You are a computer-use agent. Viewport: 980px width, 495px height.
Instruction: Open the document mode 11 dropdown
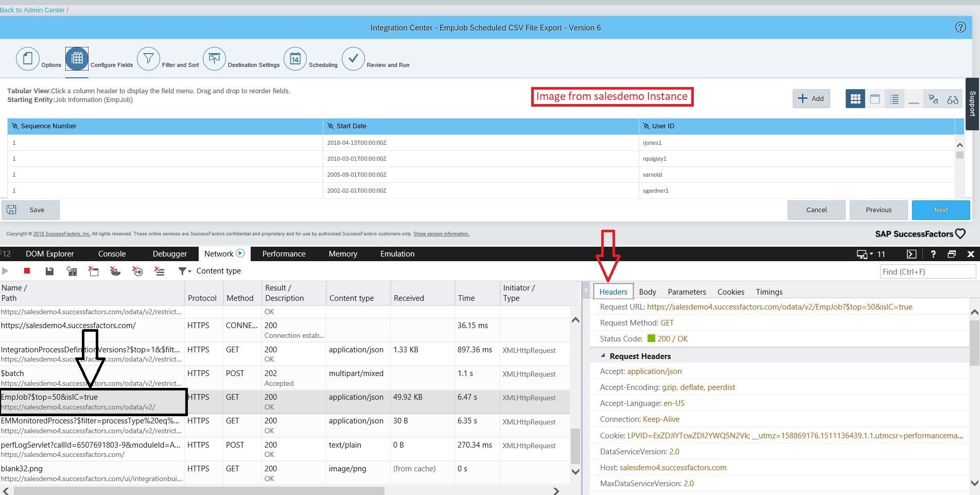pyautogui.click(x=871, y=254)
